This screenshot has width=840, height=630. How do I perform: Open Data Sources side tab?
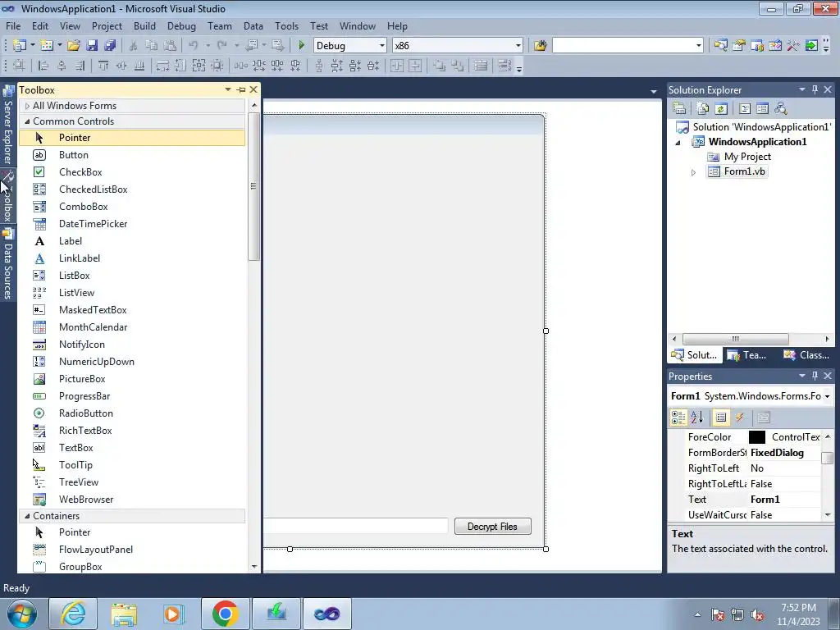(x=8, y=263)
